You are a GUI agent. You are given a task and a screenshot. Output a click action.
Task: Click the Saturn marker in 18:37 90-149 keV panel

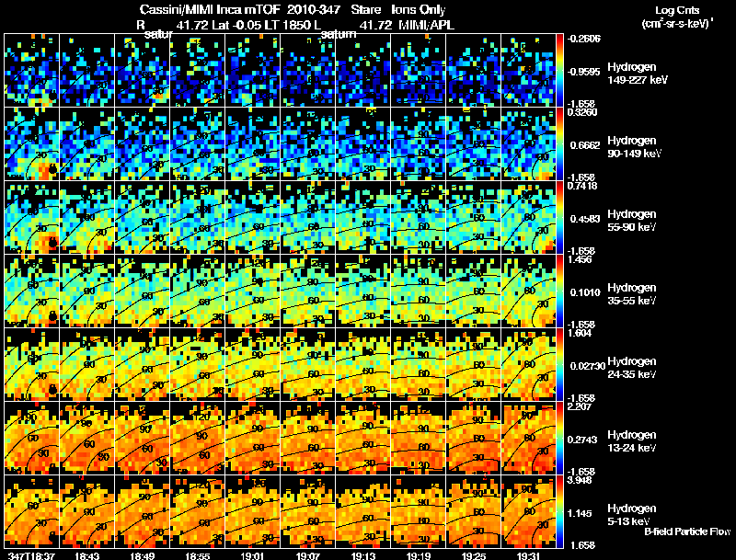52,169
